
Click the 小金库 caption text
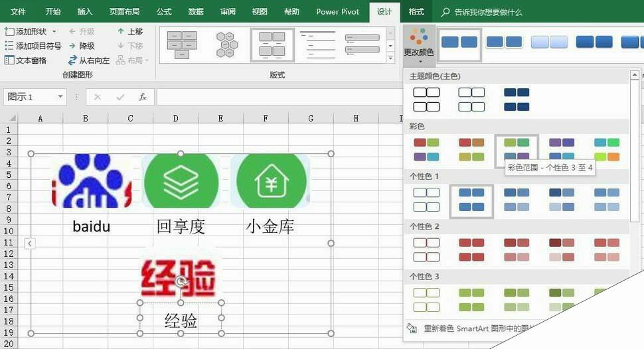tap(270, 226)
